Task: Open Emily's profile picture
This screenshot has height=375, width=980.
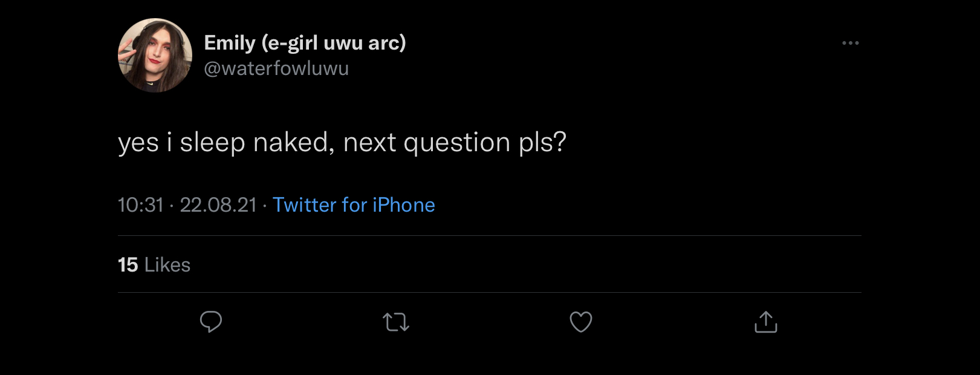Action: pyautogui.click(x=155, y=55)
